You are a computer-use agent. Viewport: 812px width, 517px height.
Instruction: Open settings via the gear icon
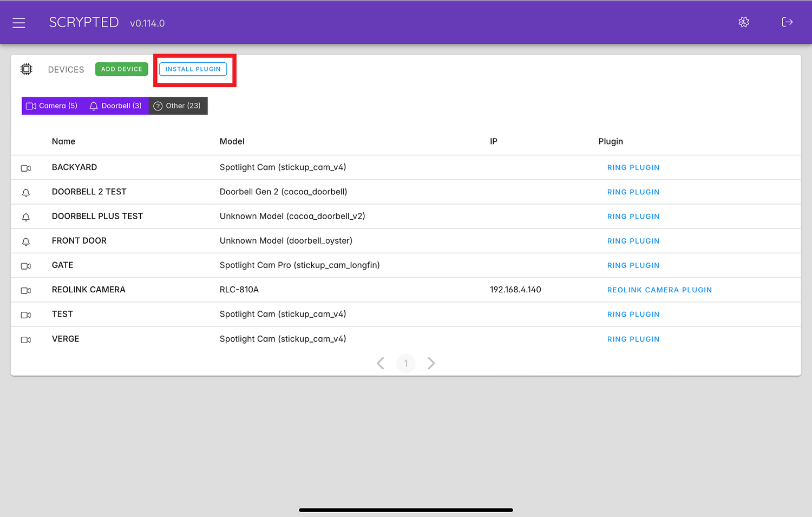(744, 22)
